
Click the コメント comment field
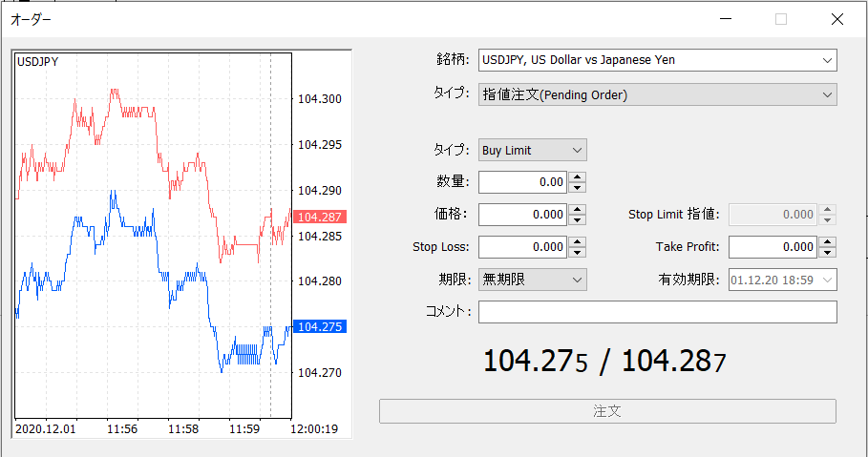coord(658,312)
